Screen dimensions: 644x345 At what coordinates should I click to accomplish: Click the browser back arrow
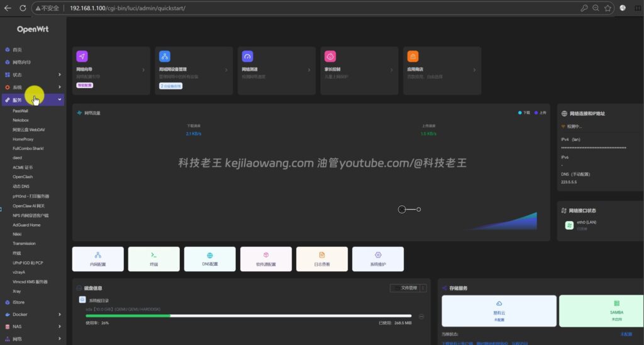(x=8, y=8)
